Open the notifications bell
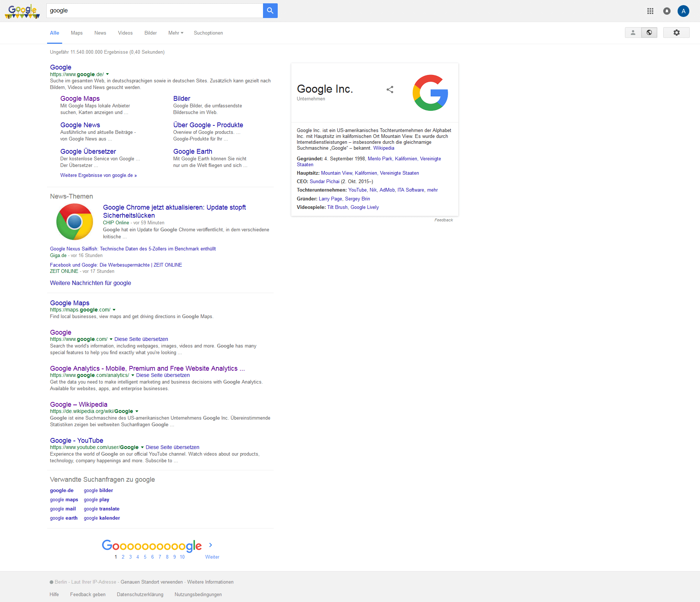The width and height of the screenshot is (700, 602). 667,11
